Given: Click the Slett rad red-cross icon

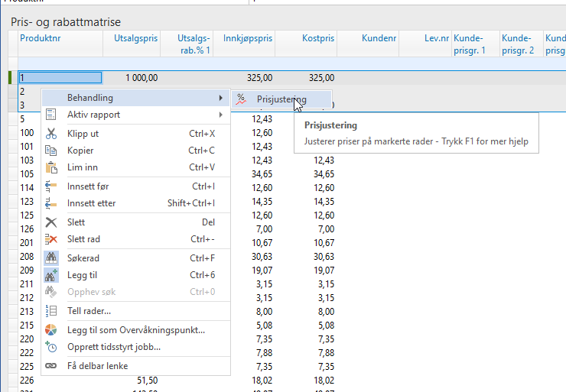Looking at the screenshot, I should [x=51, y=238].
